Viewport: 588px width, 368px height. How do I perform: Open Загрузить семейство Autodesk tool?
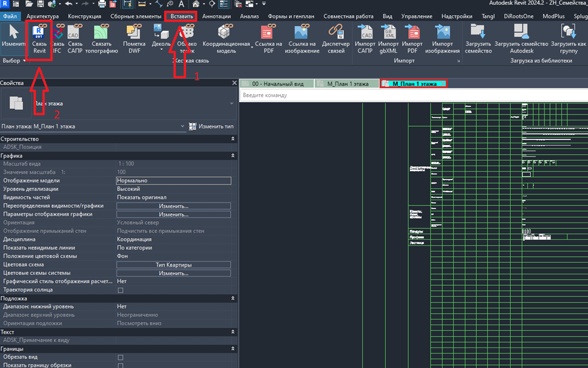pos(521,39)
